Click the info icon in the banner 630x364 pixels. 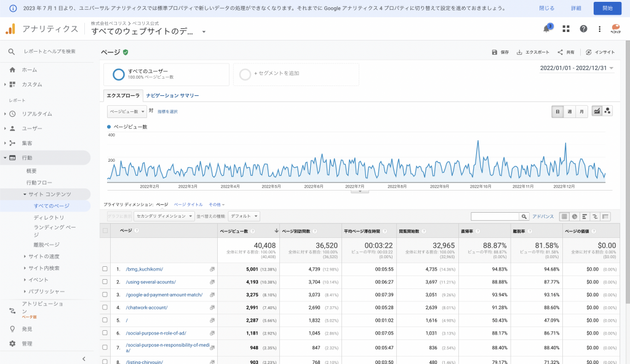[x=14, y=9]
